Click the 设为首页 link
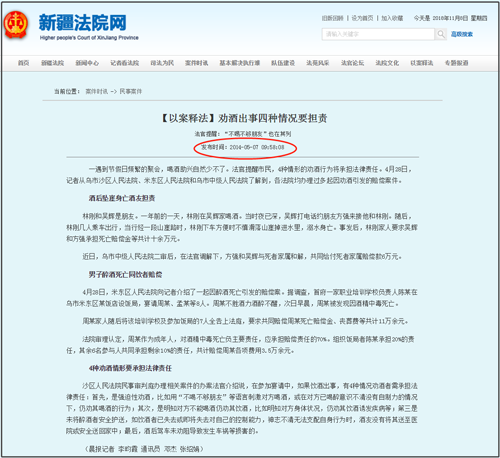Image resolution: width=500 pixels, height=458 pixels. (362, 18)
